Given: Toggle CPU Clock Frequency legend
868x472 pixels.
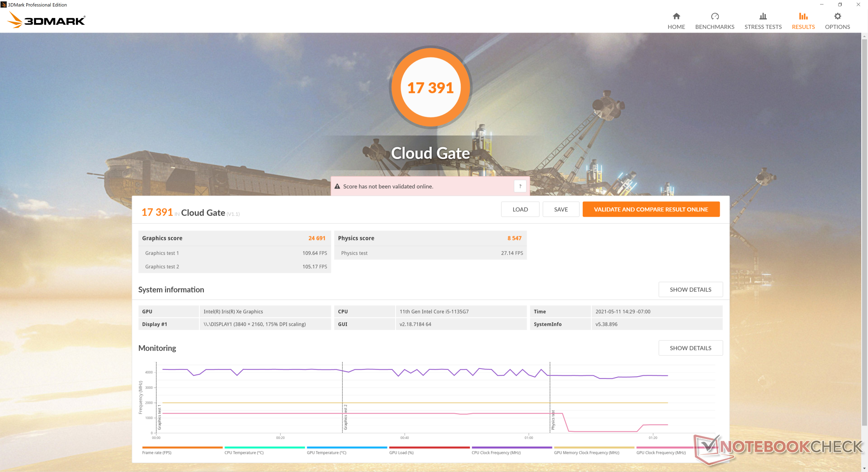Looking at the screenshot, I should pyautogui.click(x=512, y=451).
